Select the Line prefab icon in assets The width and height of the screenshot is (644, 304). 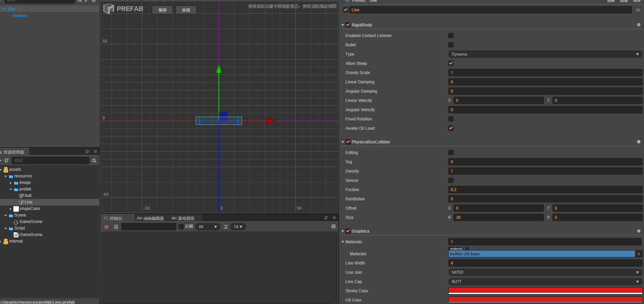click(21, 202)
